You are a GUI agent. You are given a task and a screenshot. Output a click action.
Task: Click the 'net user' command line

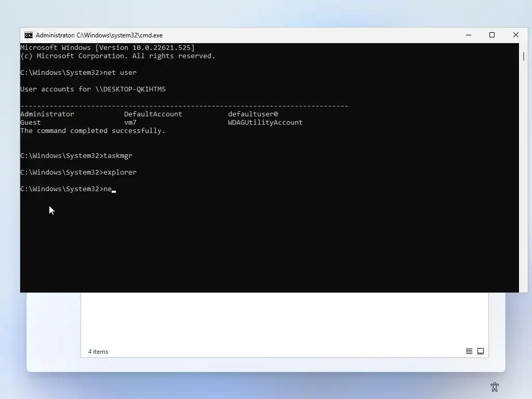click(78, 73)
